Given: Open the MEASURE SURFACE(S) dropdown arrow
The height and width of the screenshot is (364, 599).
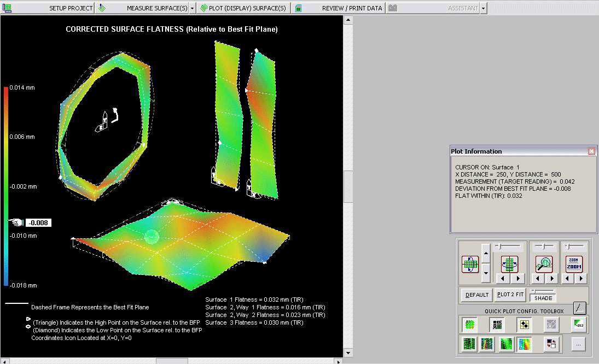Looking at the screenshot, I should pos(192,8).
